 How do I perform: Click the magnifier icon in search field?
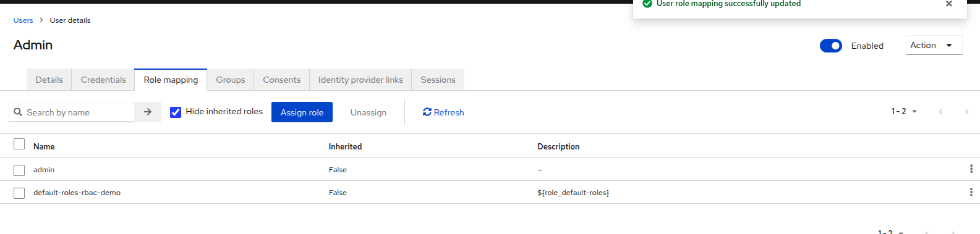pyautogui.click(x=18, y=112)
